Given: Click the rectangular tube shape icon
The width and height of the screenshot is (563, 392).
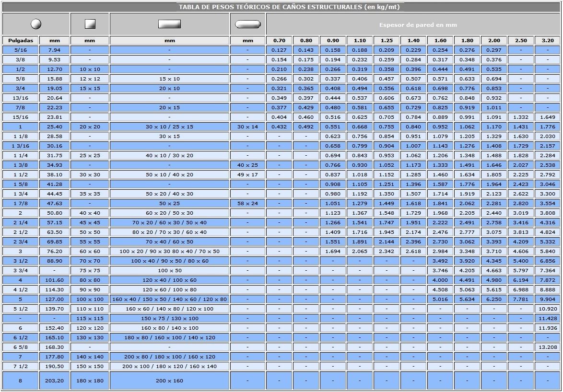Looking at the screenshot, I should coord(169,24).
